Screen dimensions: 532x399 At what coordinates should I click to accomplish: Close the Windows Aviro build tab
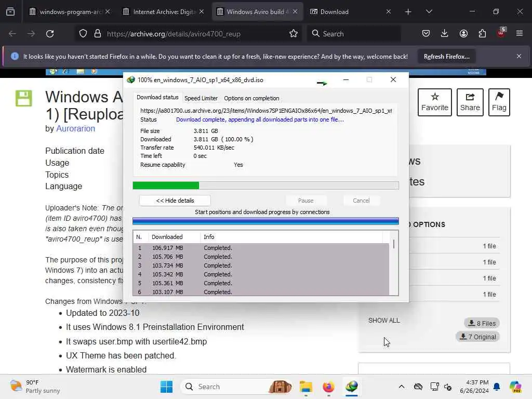point(295,12)
